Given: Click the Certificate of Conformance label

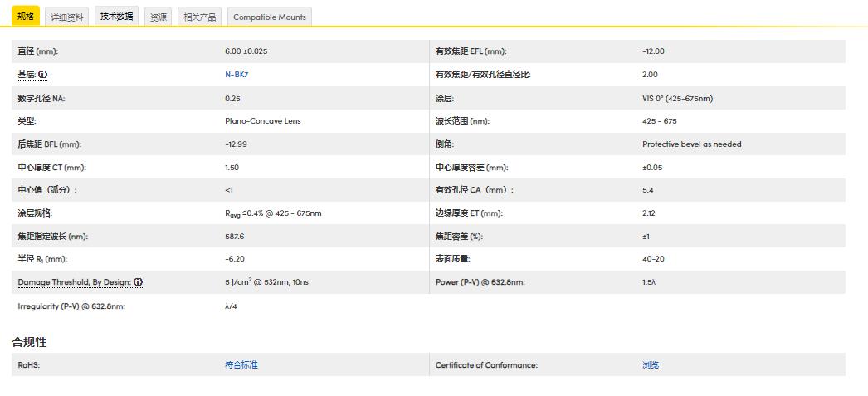Looking at the screenshot, I should point(486,365).
